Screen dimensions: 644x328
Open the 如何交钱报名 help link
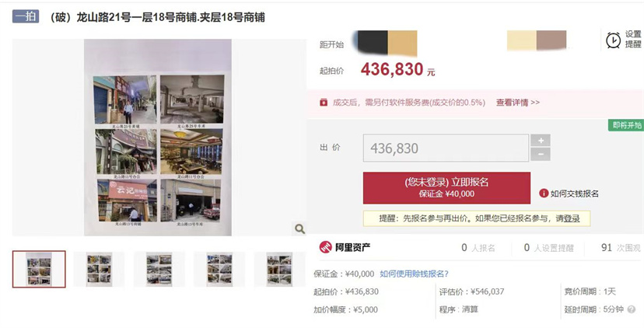pyautogui.click(x=574, y=194)
